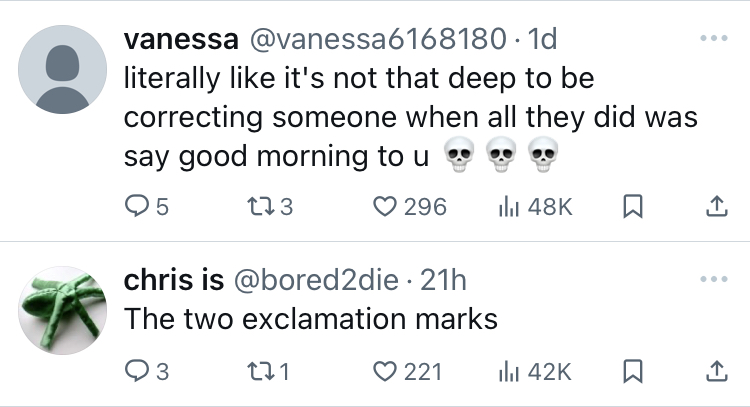Open The two exclamation marks tweet text

311,319
